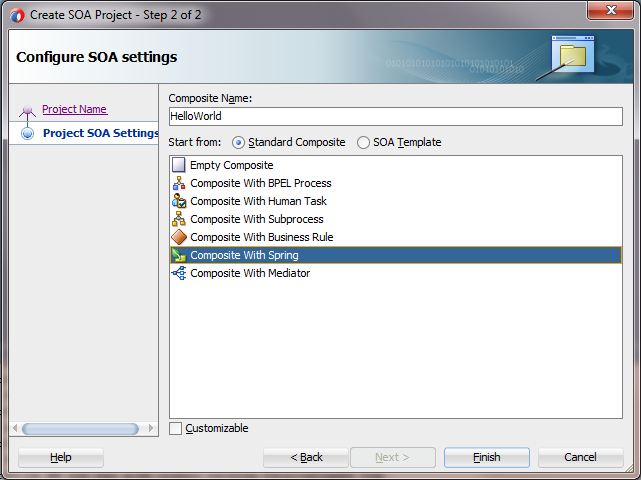Click the disabled Next button
641x480 pixels.
pos(392,457)
